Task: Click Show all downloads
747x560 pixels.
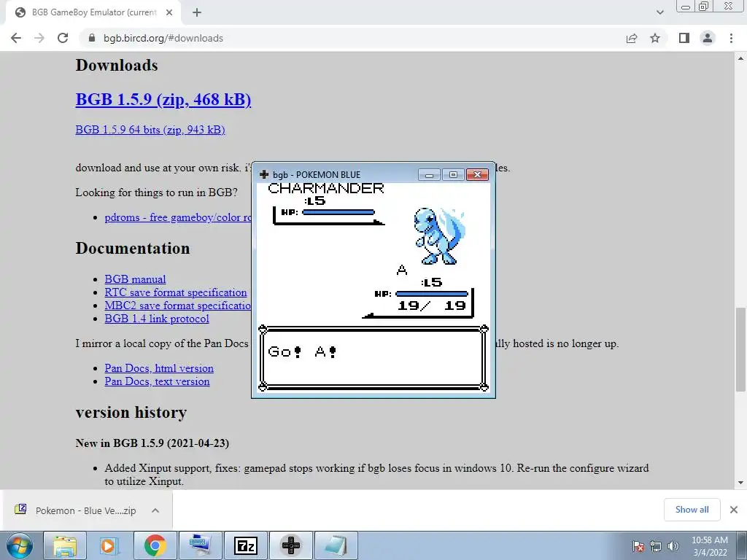Action: (x=692, y=510)
